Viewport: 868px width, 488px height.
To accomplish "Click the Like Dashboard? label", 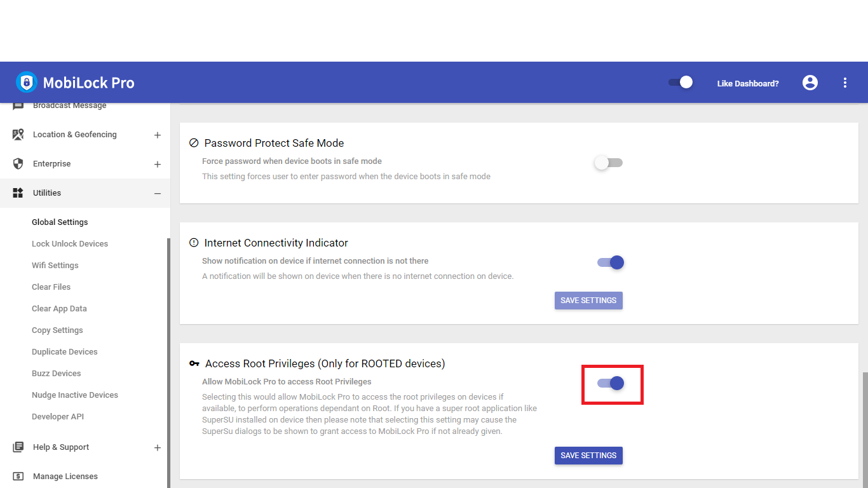I will [748, 83].
